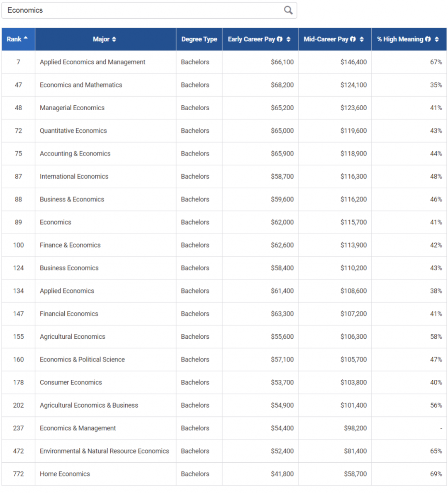Sort table by Major column
448x493 pixels.
click(105, 39)
